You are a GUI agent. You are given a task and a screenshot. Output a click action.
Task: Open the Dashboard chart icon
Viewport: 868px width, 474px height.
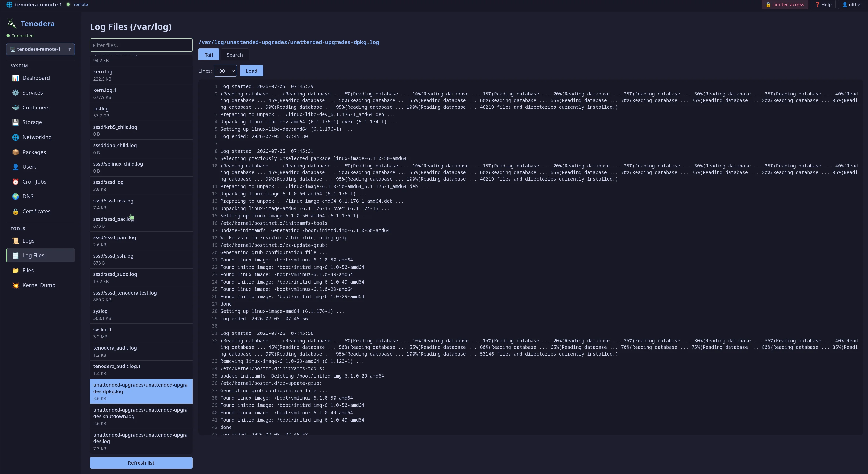point(15,78)
